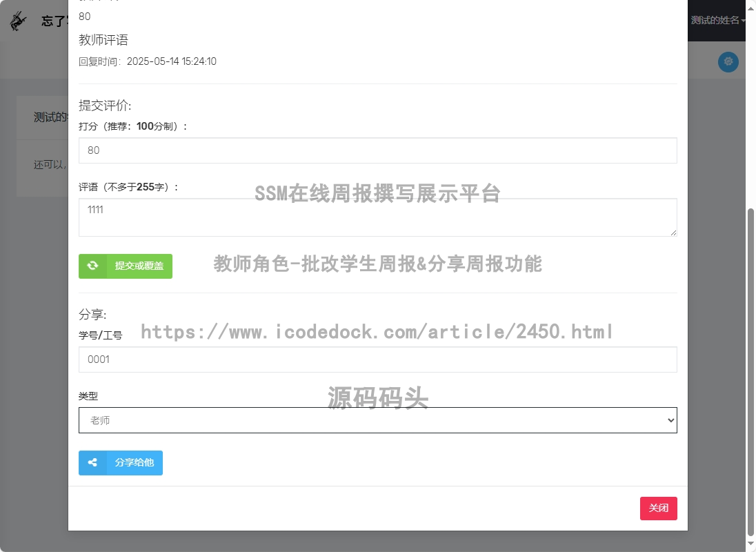Click the site logo icon in header
The height and width of the screenshot is (552, 756).
(19, 21)
